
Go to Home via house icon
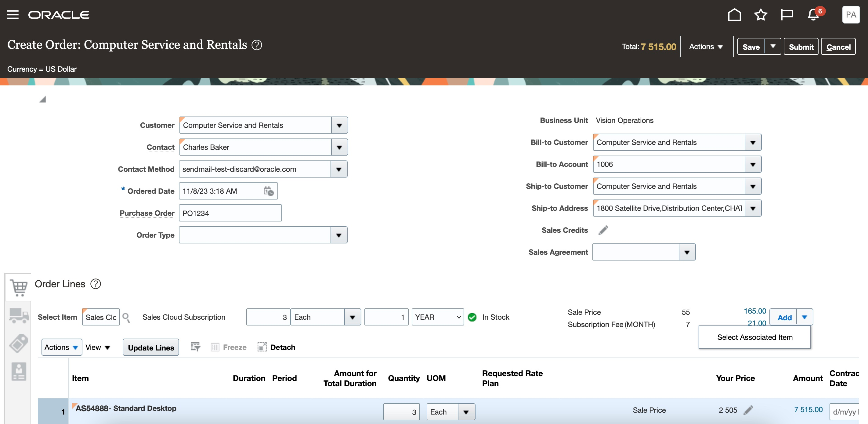[734, 15]
